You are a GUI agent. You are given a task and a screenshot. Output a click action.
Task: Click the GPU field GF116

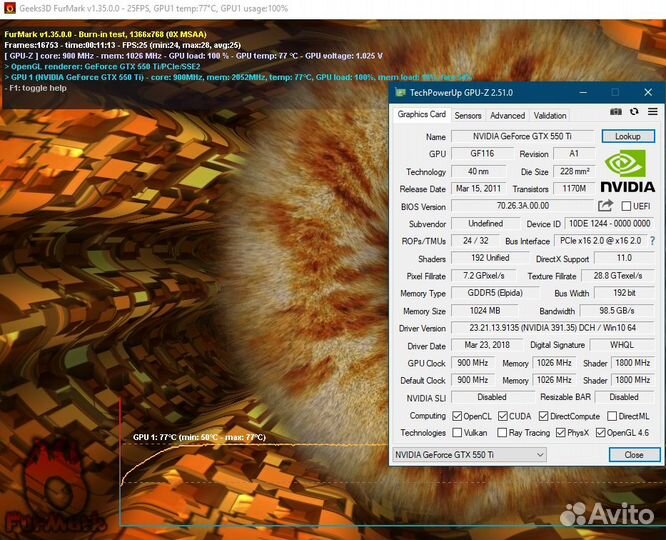point(482,153)
